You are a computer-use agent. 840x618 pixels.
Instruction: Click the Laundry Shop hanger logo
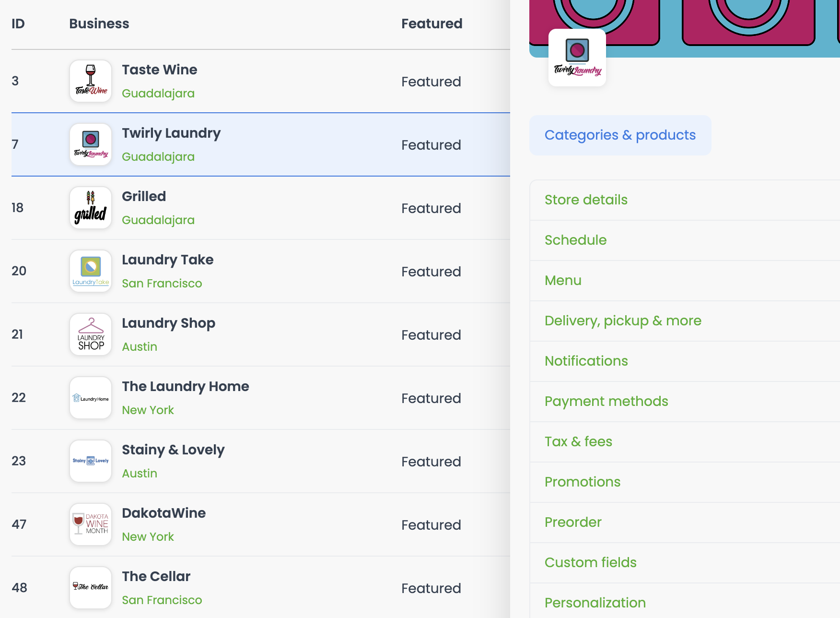point(91,334)
